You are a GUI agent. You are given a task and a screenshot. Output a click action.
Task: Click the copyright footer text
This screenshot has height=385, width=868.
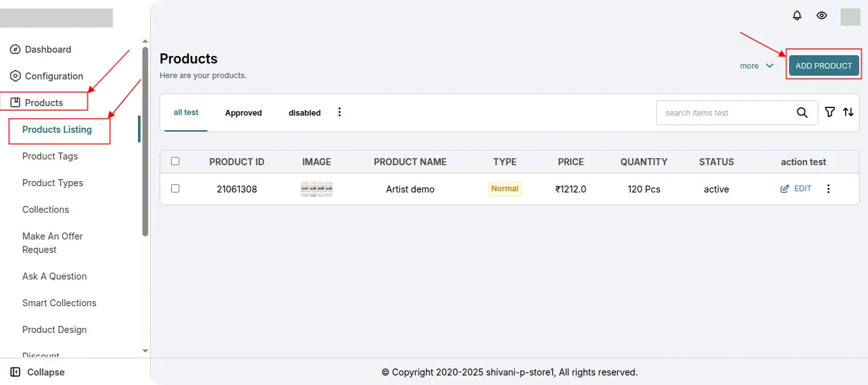[509, 372]
